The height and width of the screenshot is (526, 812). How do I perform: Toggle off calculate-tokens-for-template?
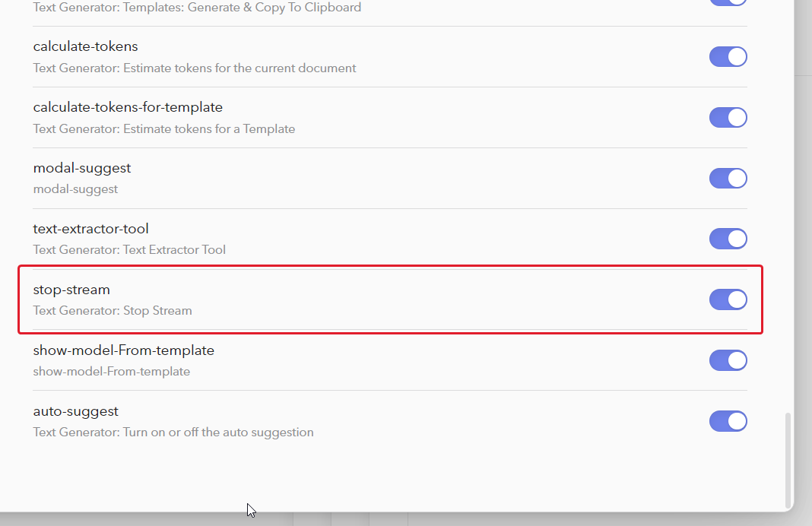(x=728, y=117)
